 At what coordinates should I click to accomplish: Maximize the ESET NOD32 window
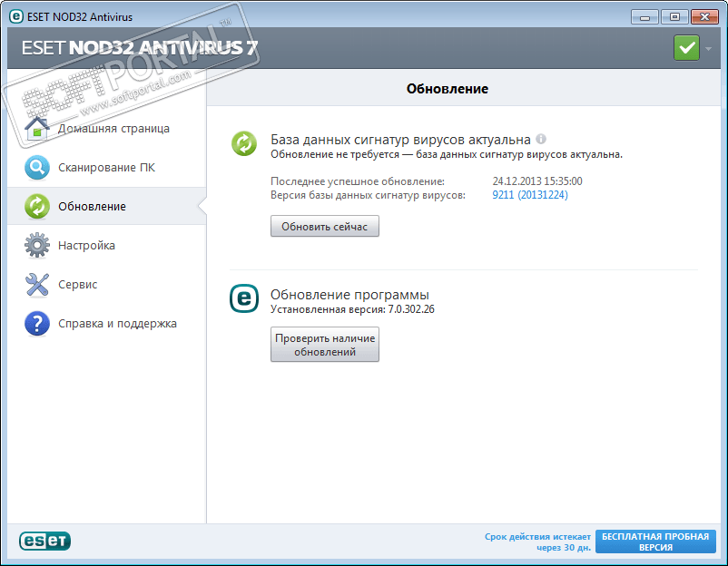point(674,17)
